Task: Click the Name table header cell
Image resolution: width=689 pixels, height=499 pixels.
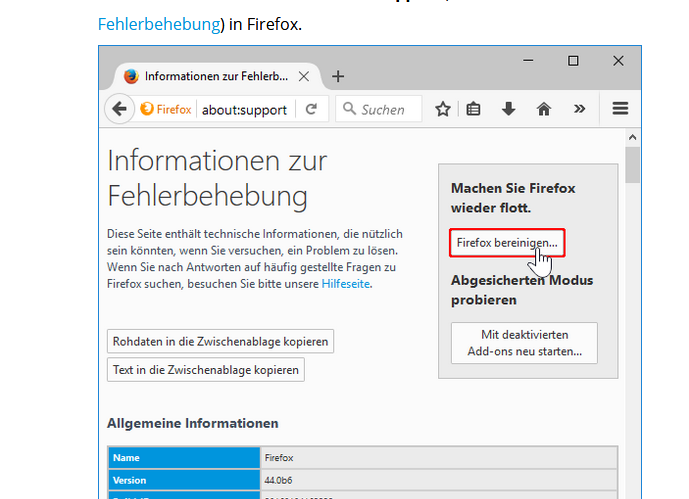Action: (x=184, y=458)
